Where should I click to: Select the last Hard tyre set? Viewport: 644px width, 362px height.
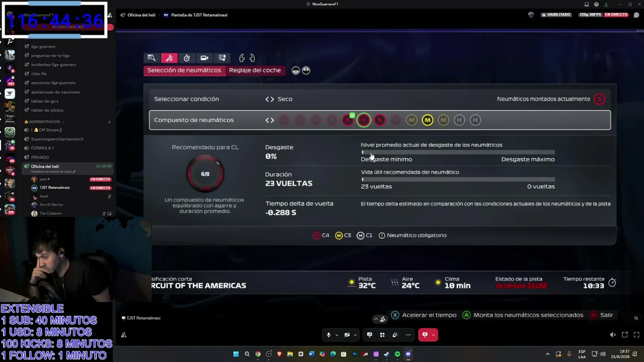(x=475, y=120)
